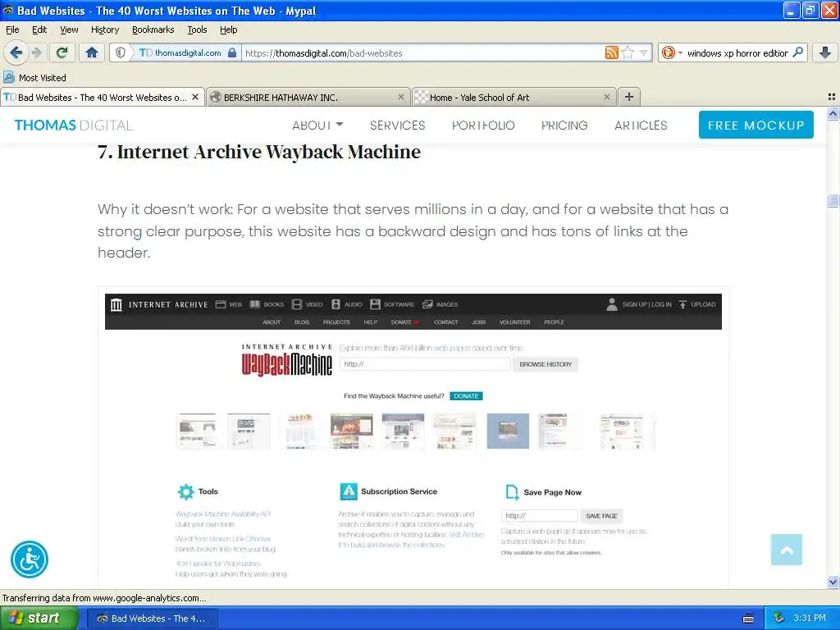Open the Most Visited bookmarks folder
The image size is (840, 630).
34,78
